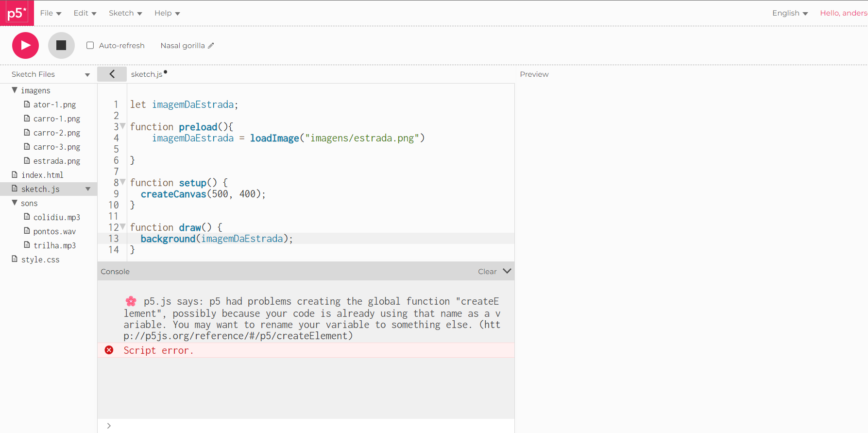868x433 pixels.
Task: Fold the preload function at line 3
Action: (123, 126)
